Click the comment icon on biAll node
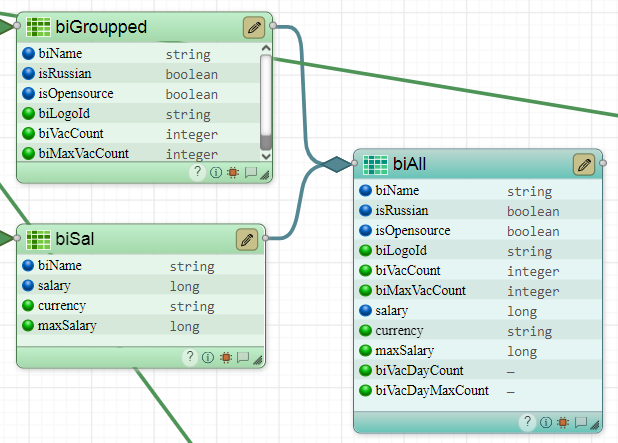This screenshot has width=618, height=443. pos(580,423)
